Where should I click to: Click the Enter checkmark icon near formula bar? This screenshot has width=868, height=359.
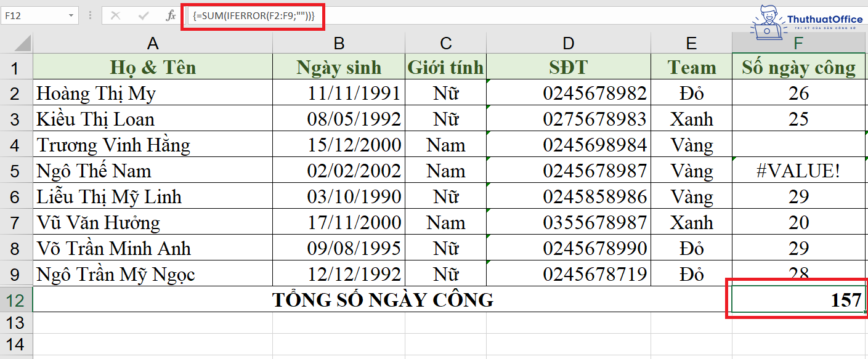click(143, 15)
